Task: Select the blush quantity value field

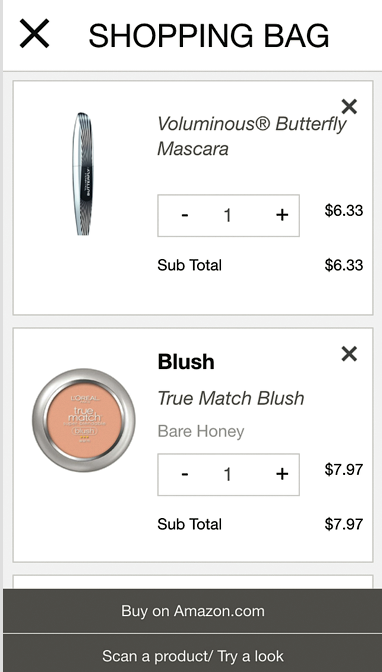Action: click(228, 474)
